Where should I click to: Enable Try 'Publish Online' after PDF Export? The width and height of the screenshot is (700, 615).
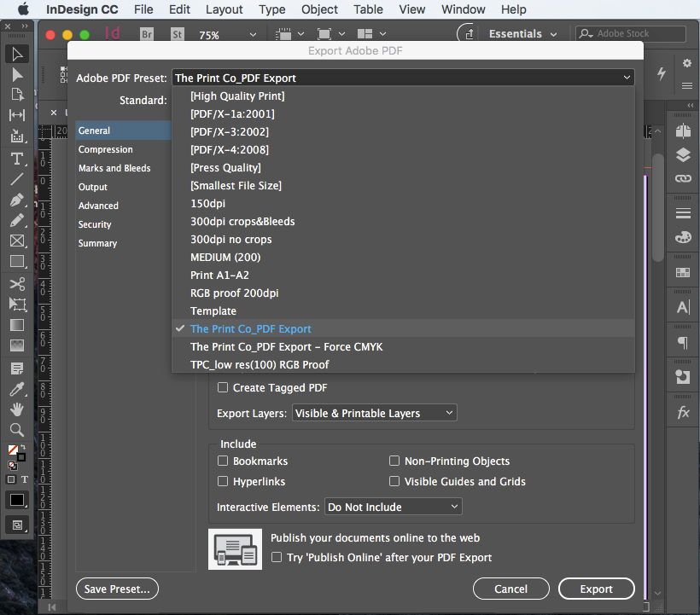(277, 557)
